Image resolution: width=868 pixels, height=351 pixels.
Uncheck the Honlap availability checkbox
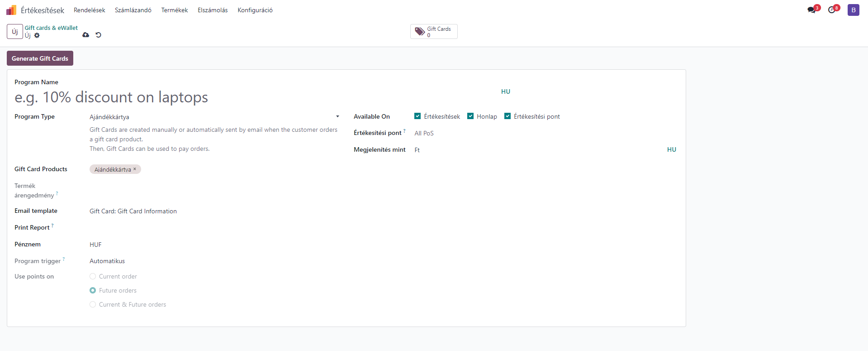click(470, 116)
